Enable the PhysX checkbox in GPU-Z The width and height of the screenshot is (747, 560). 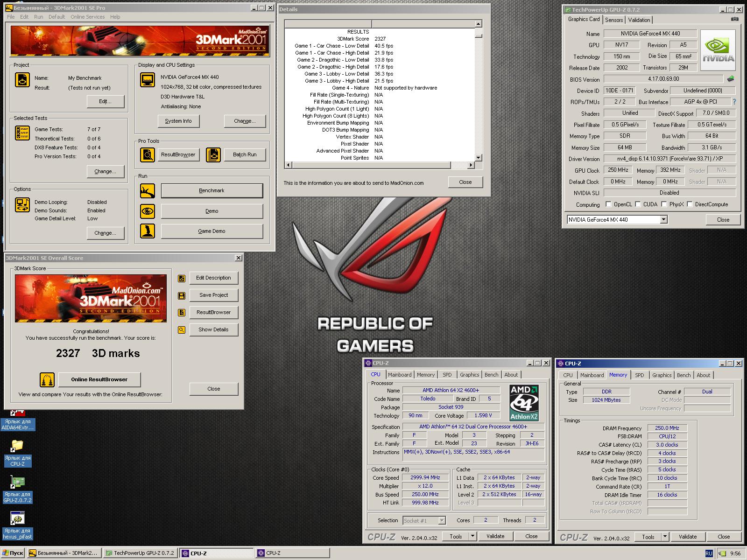click(664, 204)
